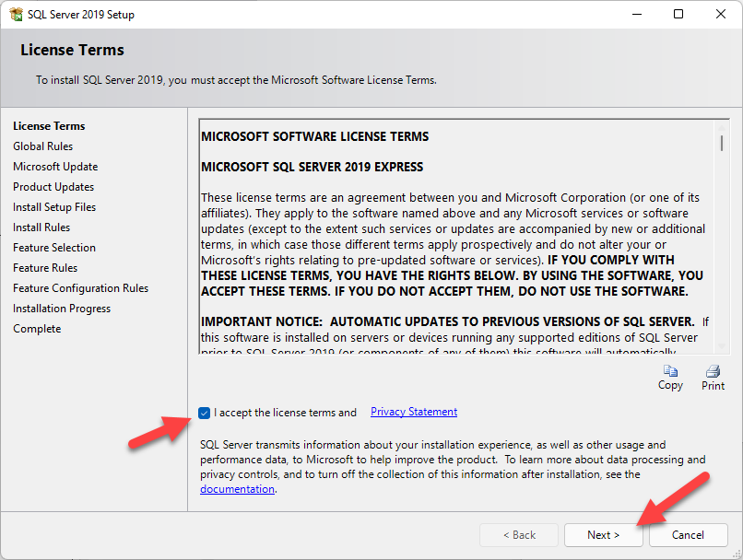
Task: Select the Complete step
Action: 37,329
